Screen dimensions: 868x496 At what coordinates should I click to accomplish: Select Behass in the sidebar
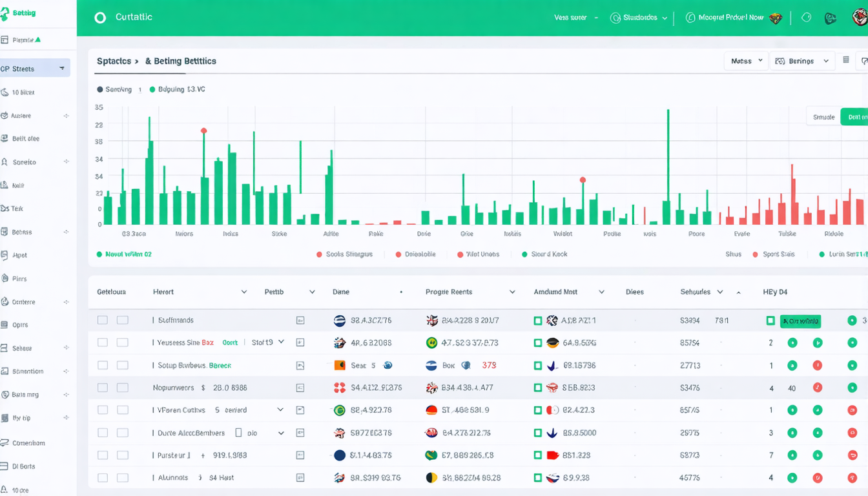pos(22,232)
